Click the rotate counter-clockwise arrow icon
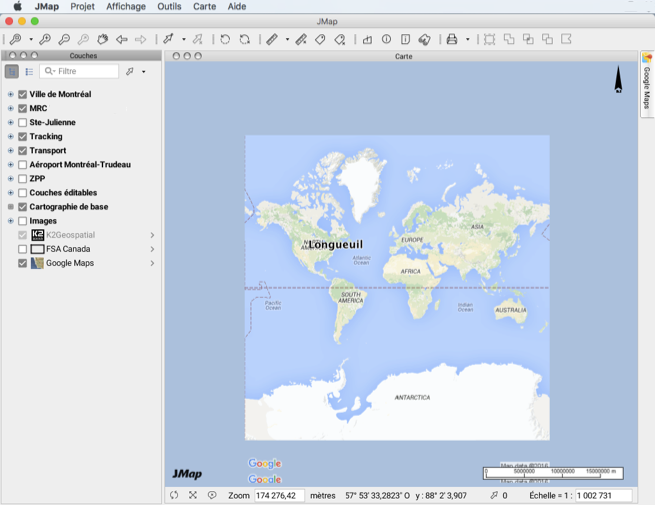This screenshot has width=655, height=505. coord(225,39)
